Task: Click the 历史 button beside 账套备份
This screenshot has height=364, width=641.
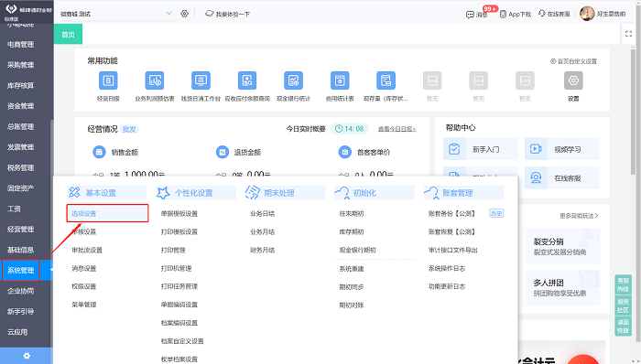Action: pyautogui.click(x=496, y=213)
